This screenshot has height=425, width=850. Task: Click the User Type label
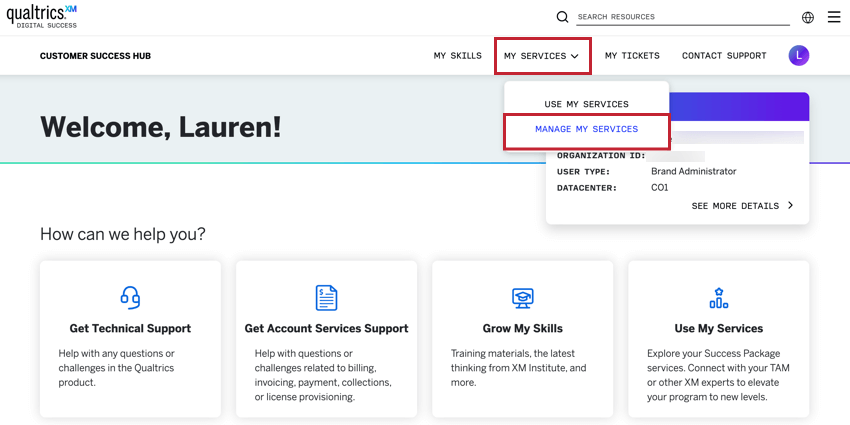click(583, 172)
